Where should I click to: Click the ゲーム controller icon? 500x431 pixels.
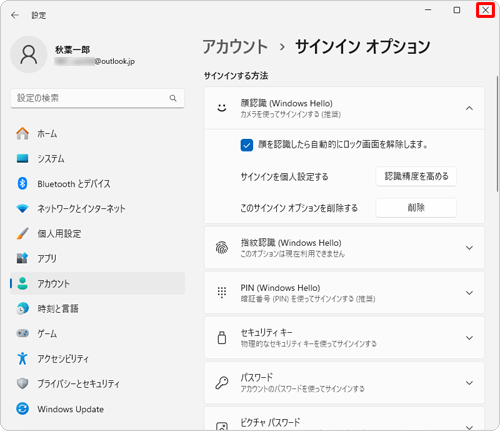[x=22, y=333]
